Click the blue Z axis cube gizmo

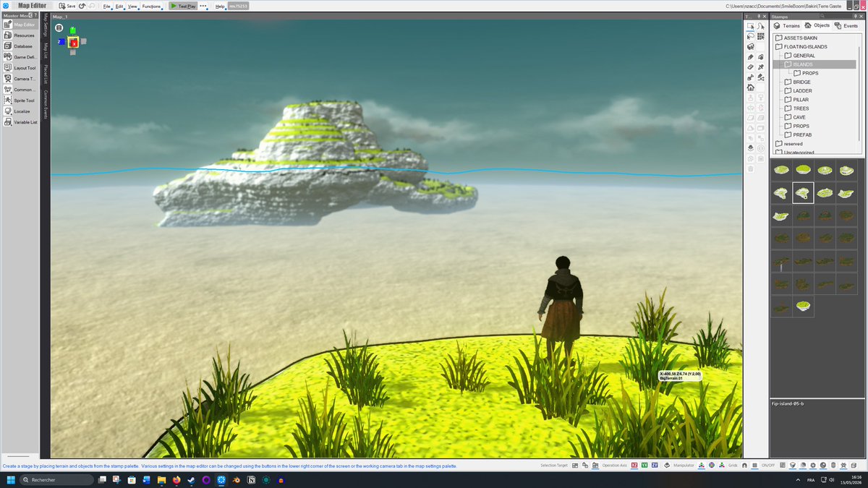click(x=62, y=42)
